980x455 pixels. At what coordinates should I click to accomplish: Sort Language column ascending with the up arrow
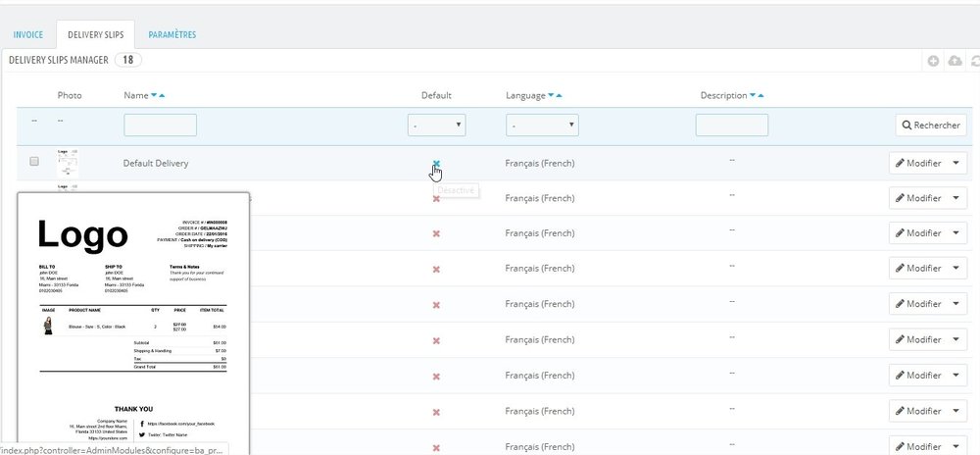559,96
